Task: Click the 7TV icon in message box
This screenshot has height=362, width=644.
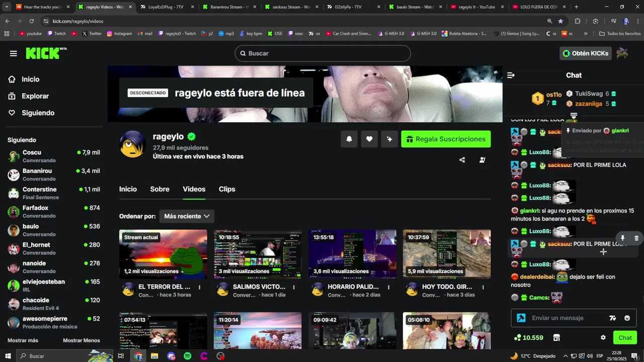Action: [612, 318]
